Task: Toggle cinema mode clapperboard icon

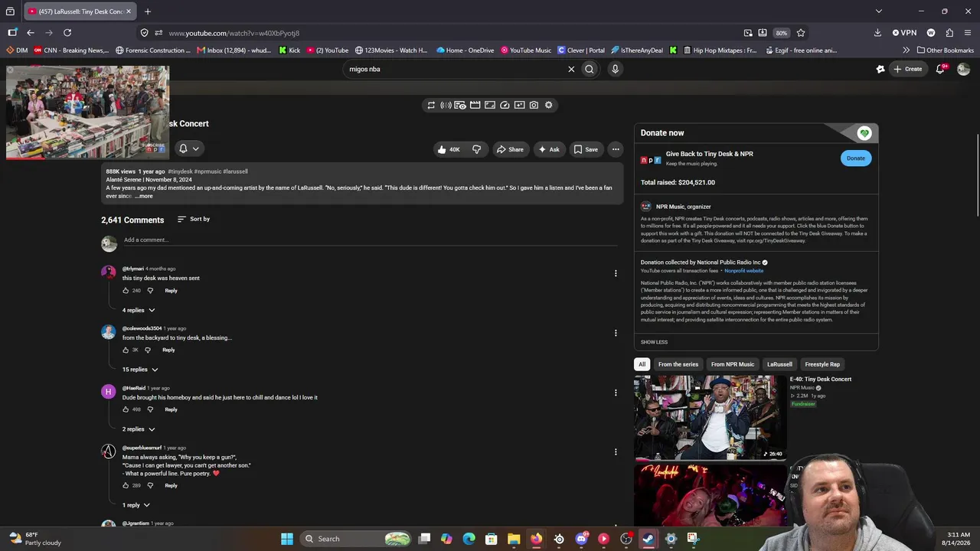Action: pos(475,105)
